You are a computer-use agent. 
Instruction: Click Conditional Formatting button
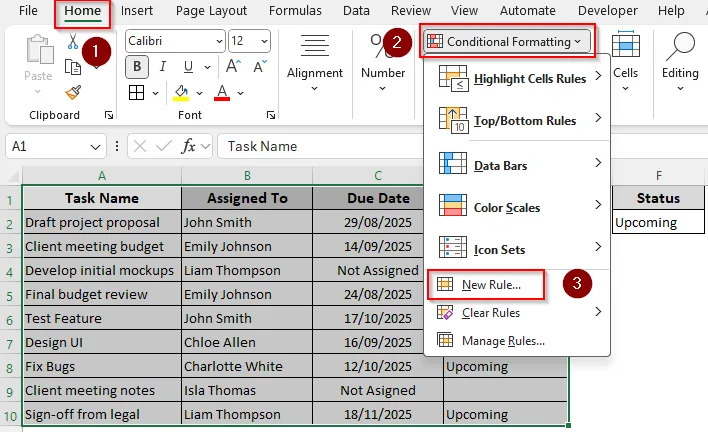coord(507,42)
